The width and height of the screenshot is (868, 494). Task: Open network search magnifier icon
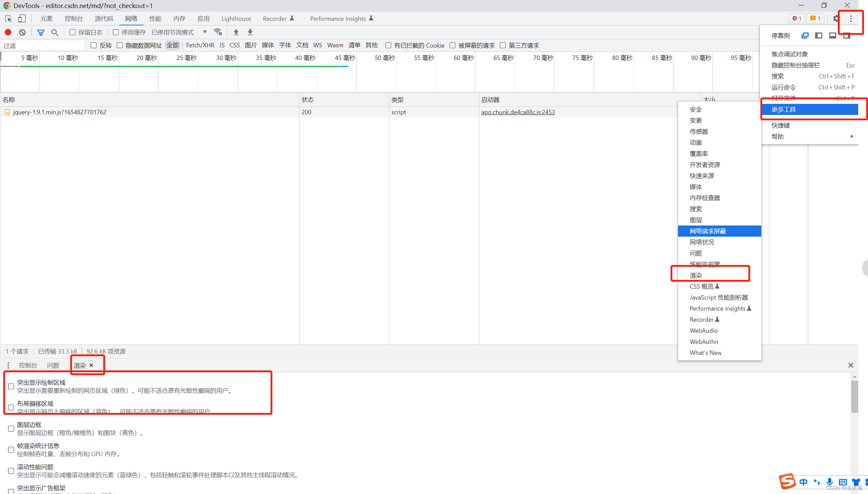55,32
